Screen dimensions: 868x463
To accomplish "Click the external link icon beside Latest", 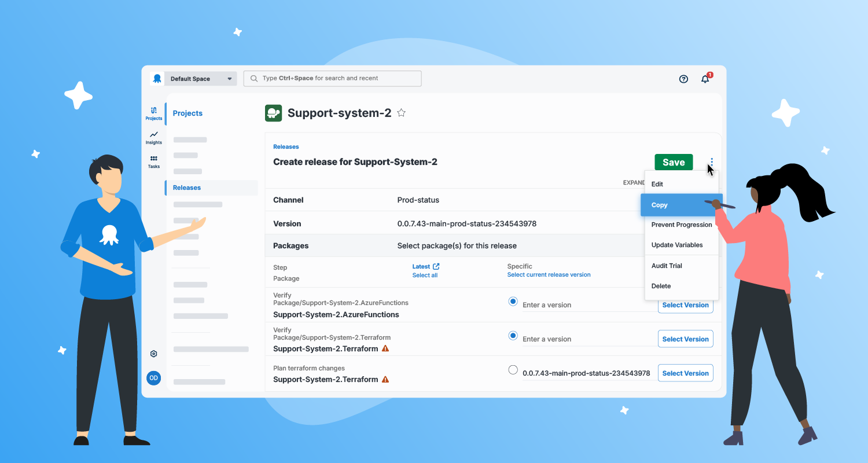I will click(436, 266).
